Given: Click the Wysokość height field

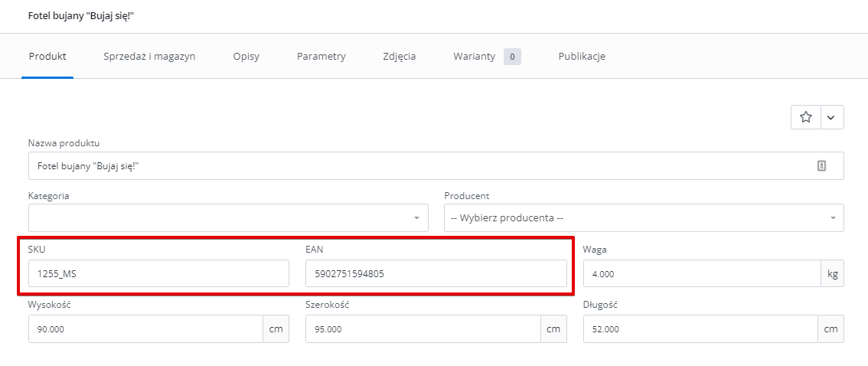Looking at the screenshot, I should coord(145,329).
